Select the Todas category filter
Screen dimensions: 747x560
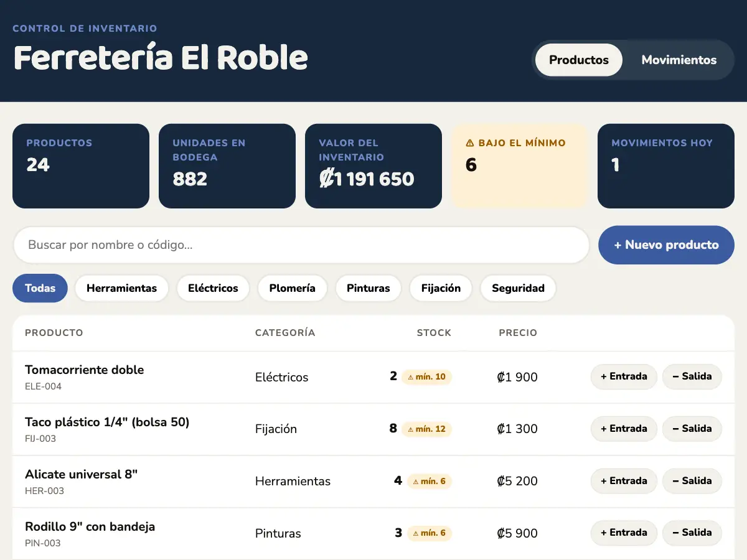[x=40, y=288]
